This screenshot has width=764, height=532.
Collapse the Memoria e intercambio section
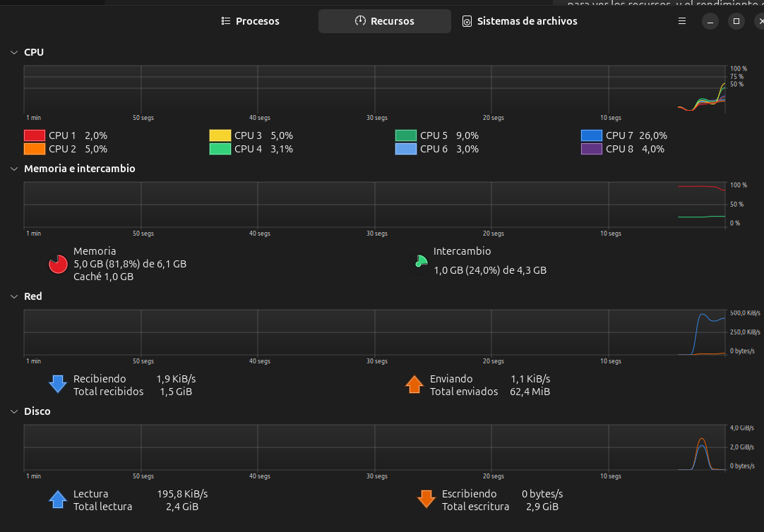click(x=14, y=169)
